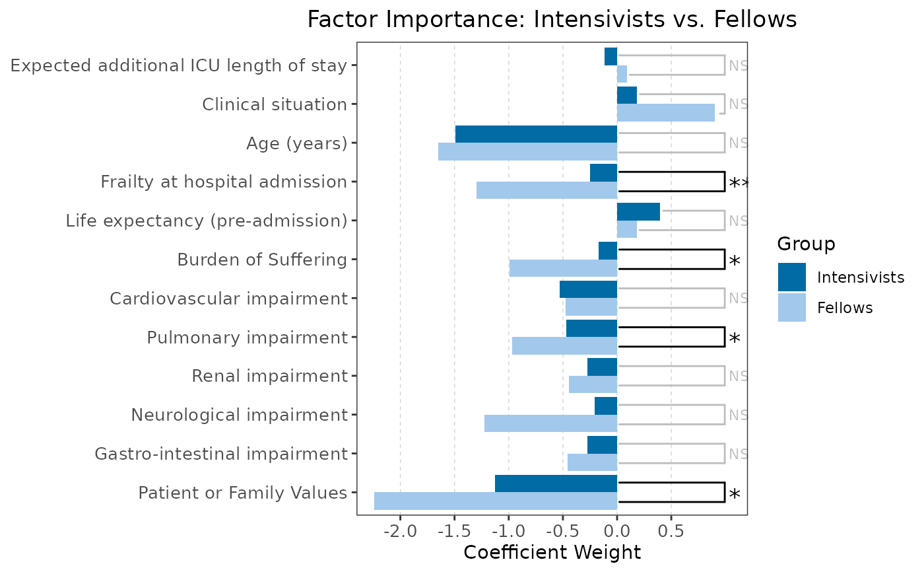Click the dark blue Intensivists legend swatch

791,277
